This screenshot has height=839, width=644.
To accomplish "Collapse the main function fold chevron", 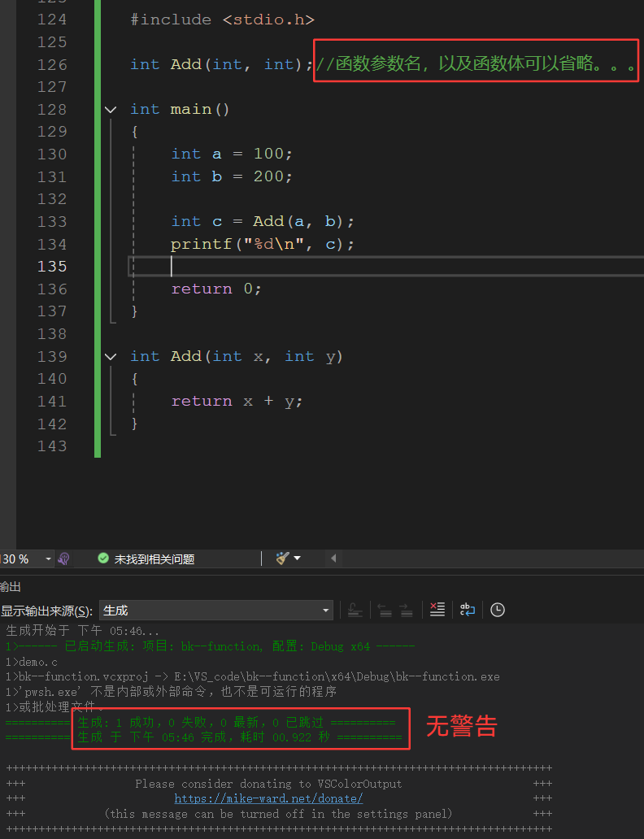I will point(111,110).
